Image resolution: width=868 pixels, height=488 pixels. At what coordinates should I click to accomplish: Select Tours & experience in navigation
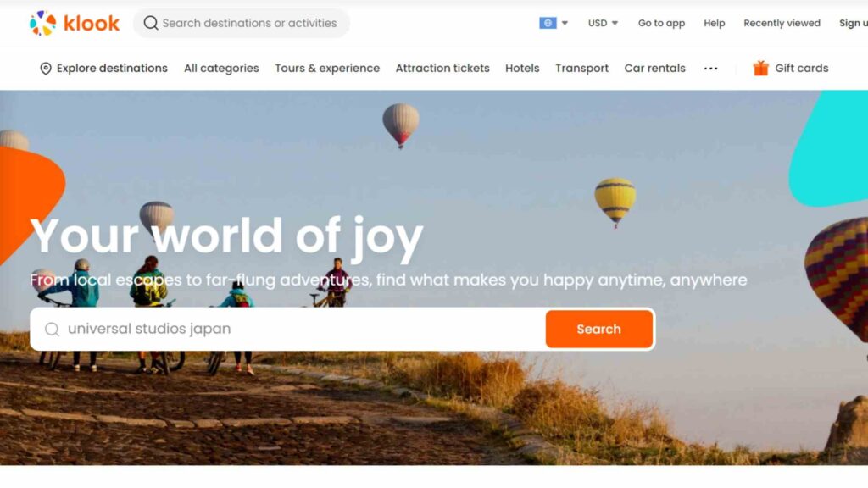point(327,68)
